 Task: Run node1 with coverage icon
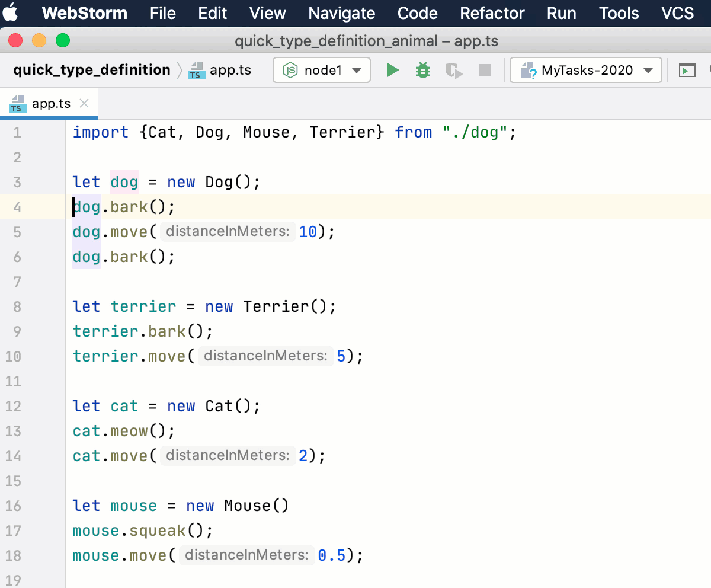click(x=453, y=70)
